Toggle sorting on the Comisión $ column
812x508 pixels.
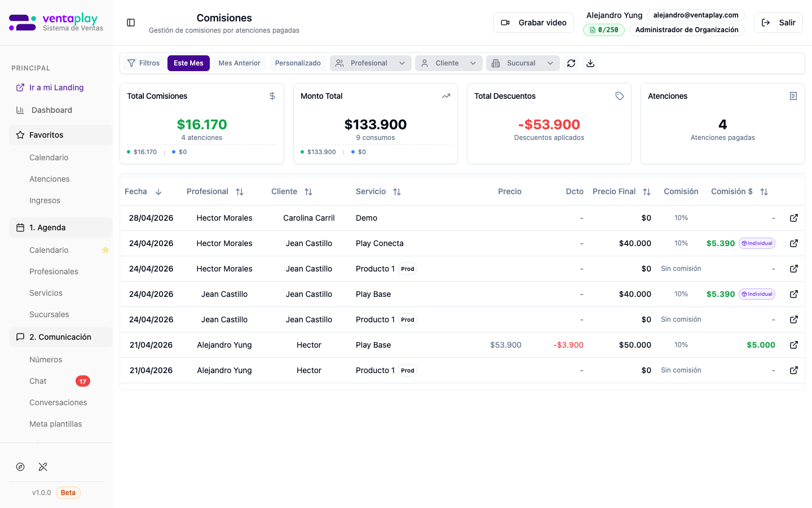pos(764,192)
